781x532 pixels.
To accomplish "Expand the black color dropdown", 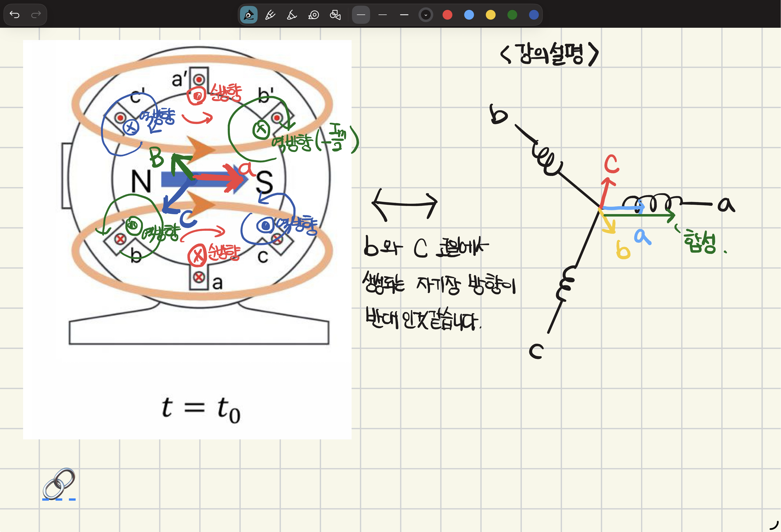I will click(x=425, y=15).
